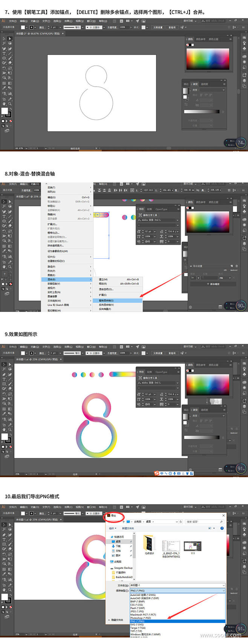Open 效果(C) menu in step 7 menu bar
The width and height of the screenshot is (248, 644).
[x=68, y=21]
